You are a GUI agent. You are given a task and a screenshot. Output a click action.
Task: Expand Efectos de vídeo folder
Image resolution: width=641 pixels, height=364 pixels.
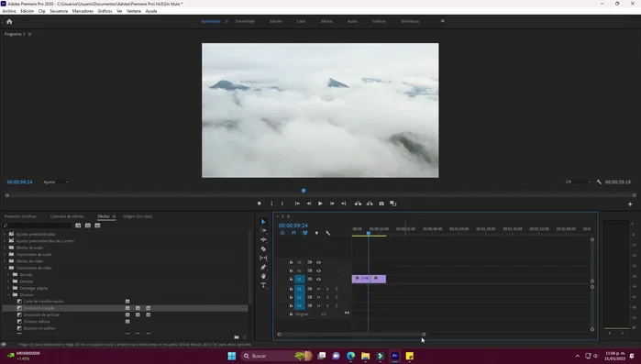click(x=5, y=261)
